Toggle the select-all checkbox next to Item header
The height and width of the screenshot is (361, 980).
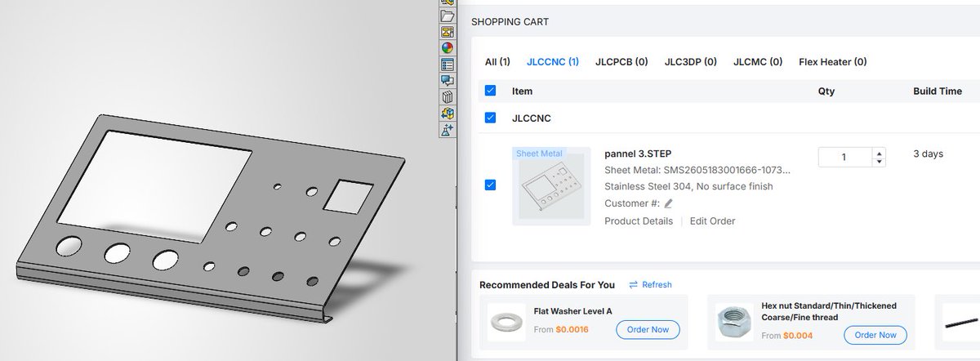click(x=490, y=91)
